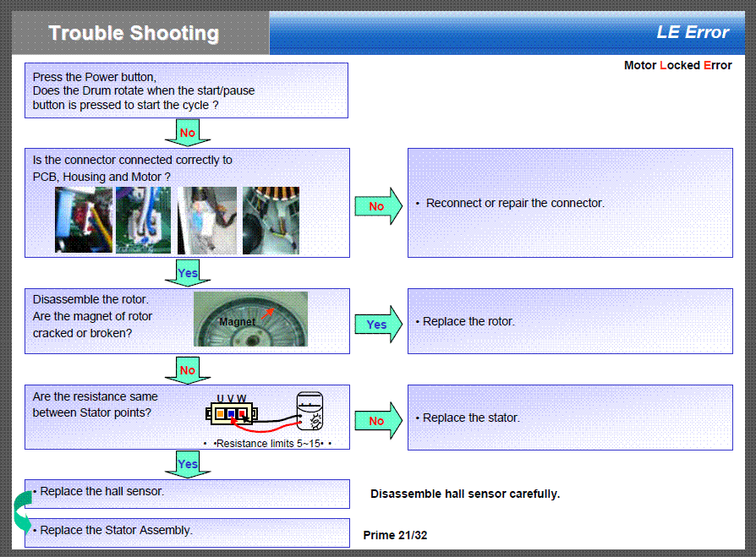Viewport: 756px width, 557px height.
Task: Click the 'Replace the stator' text
Action: click(471, 418)
